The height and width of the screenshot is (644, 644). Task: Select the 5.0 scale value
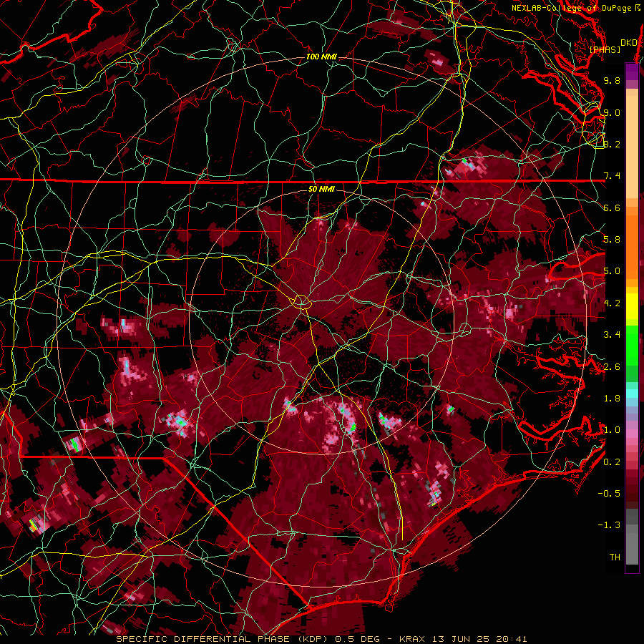[612, 271]
